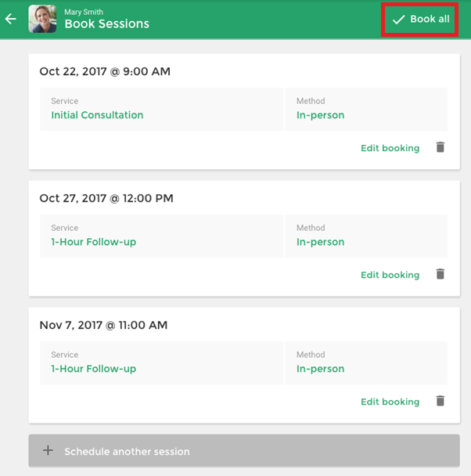The height and width of the screenshot is (476, 471).
Task: Change service for the Nov 7 session
Action: tap(162, 363)
